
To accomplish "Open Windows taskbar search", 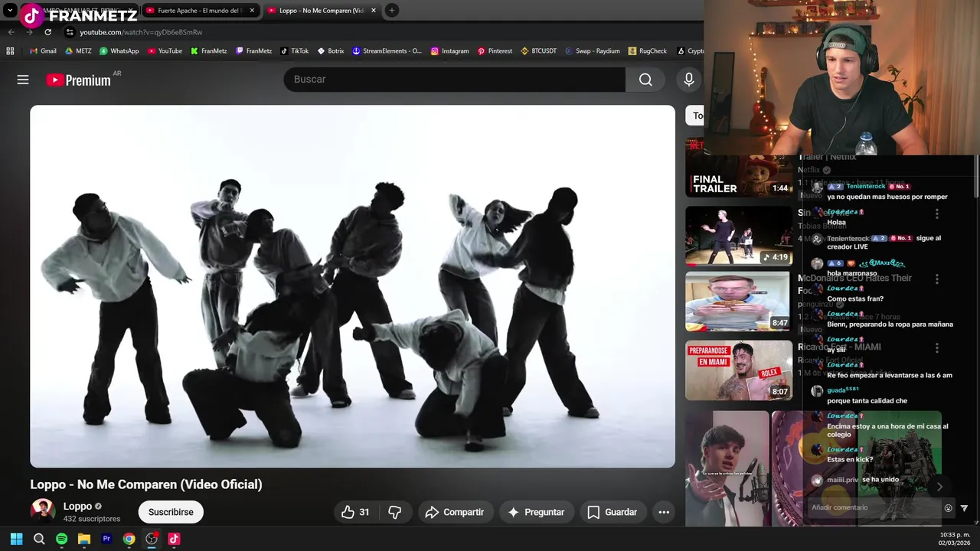I will [x=39, y=539].
